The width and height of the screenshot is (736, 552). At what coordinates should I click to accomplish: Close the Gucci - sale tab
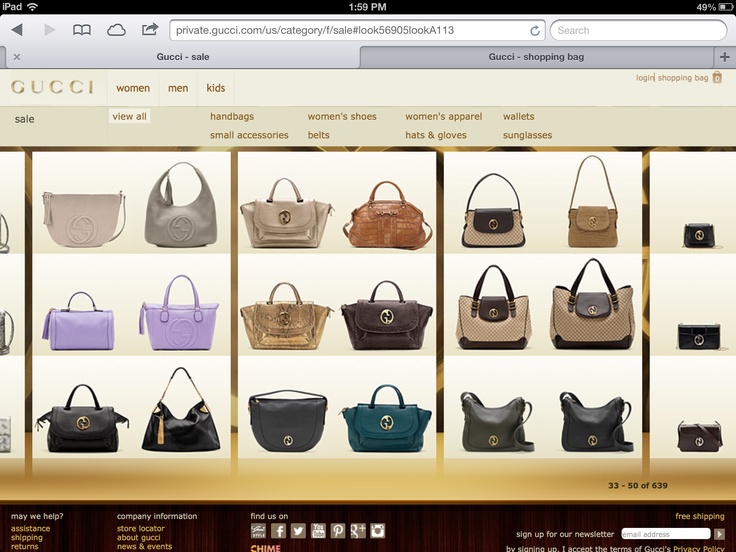point(17,57)
